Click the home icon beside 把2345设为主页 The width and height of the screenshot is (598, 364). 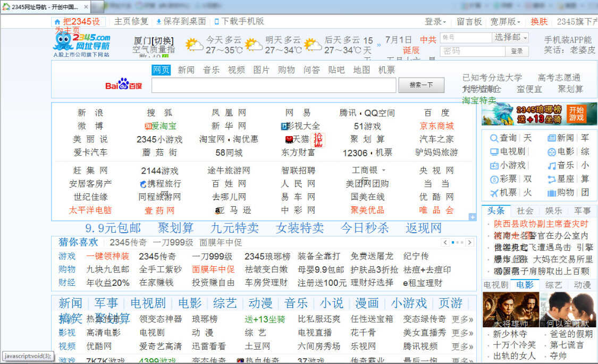pyautogui.click(x=57, y=22)
